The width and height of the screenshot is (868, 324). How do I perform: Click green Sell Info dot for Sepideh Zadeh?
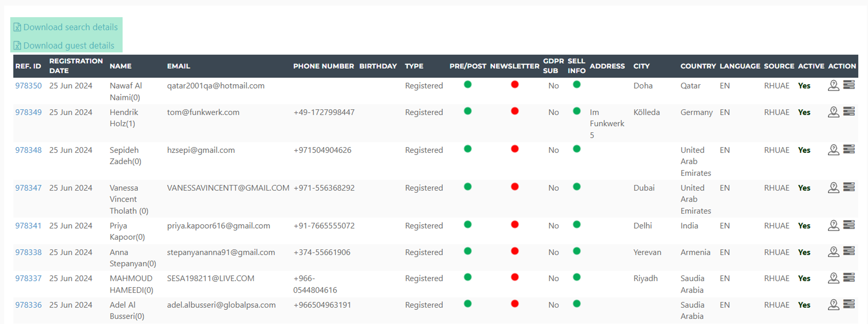(577, 149)
